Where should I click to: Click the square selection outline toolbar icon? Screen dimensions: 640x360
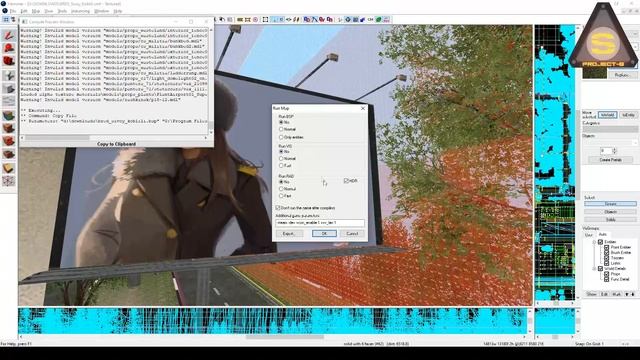pos(265,19)
